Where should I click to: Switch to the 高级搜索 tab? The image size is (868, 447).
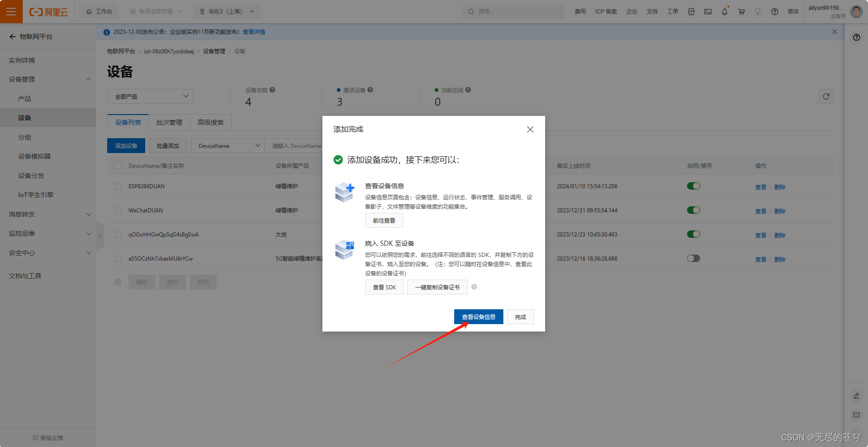click(x=211, y=122)
